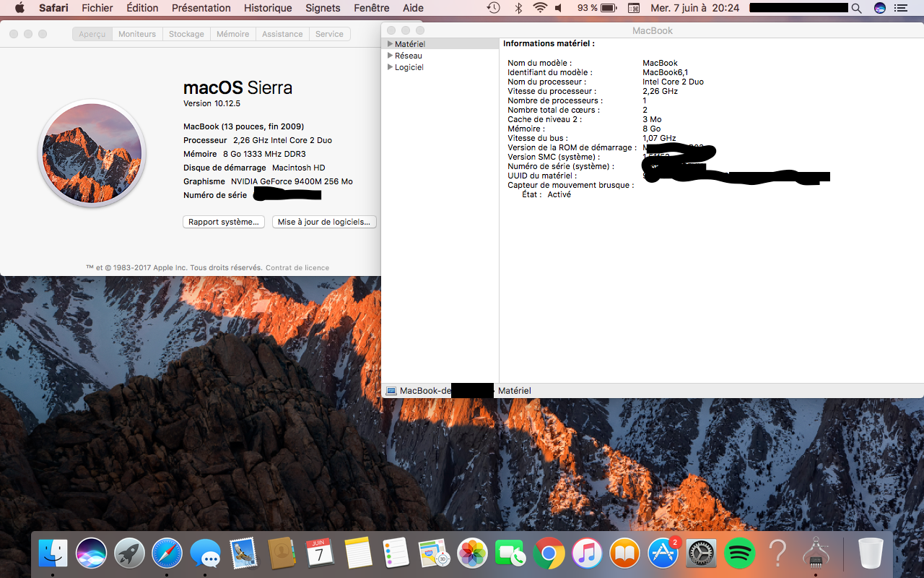The width and height of the screenshot is (924, 578).
Task: Select the Aperçu tab
Action: pos(92,34)
